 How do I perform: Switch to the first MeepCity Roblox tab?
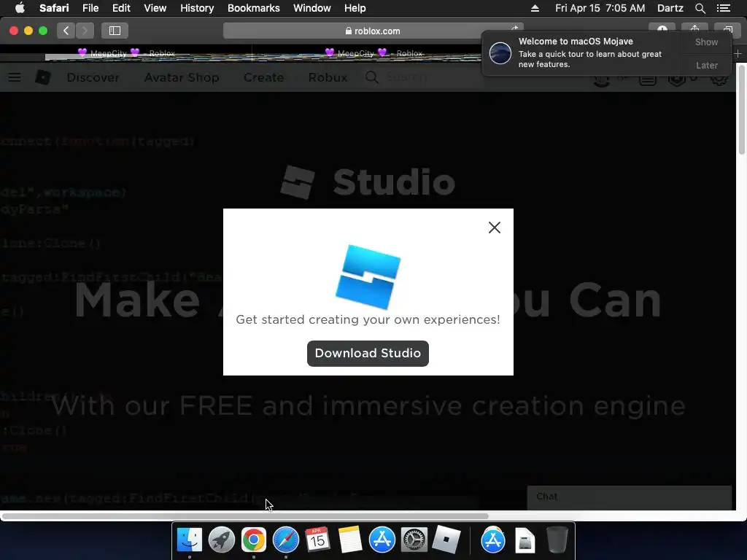126,53
